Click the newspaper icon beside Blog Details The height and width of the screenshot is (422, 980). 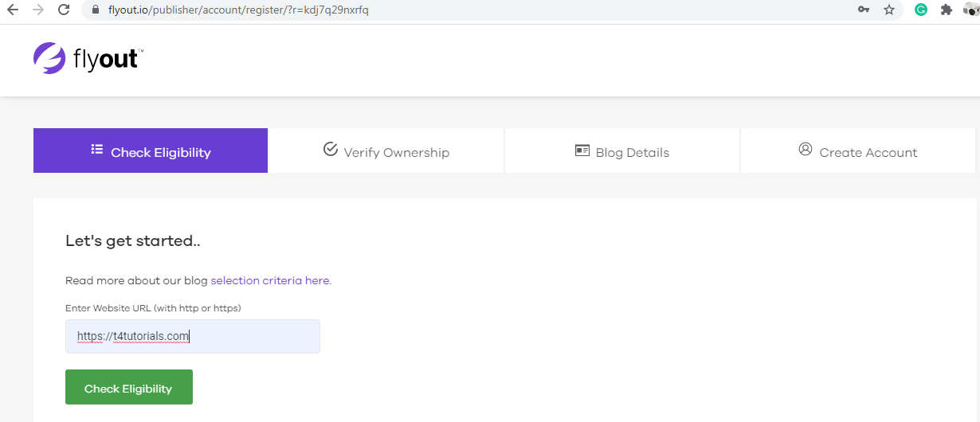coord(582,150)
